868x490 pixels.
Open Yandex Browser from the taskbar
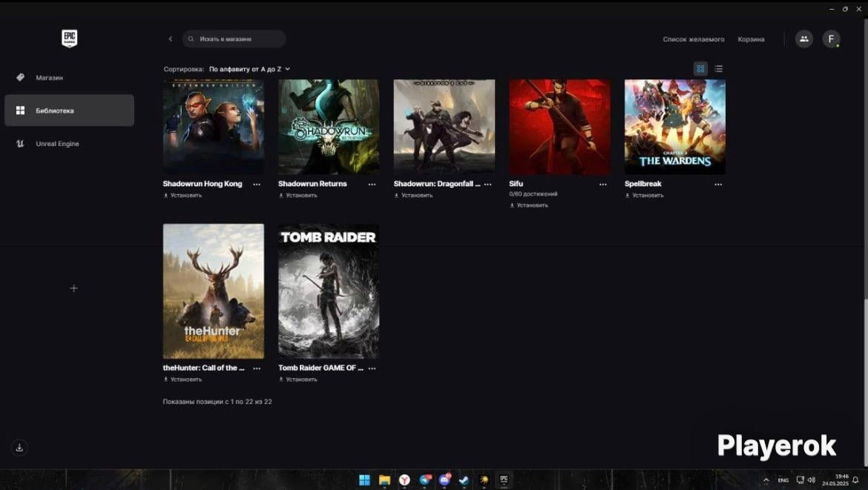click(404, 480)
